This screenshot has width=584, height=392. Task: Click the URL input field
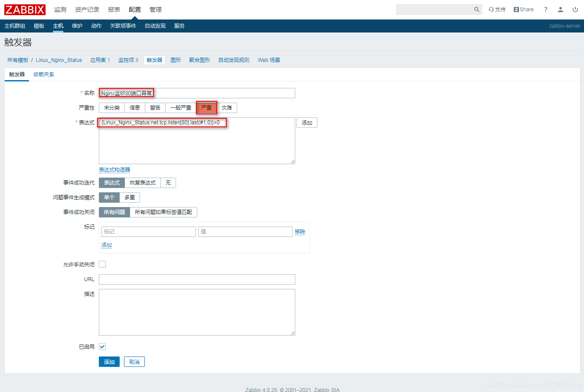click(x=197, y=279)
